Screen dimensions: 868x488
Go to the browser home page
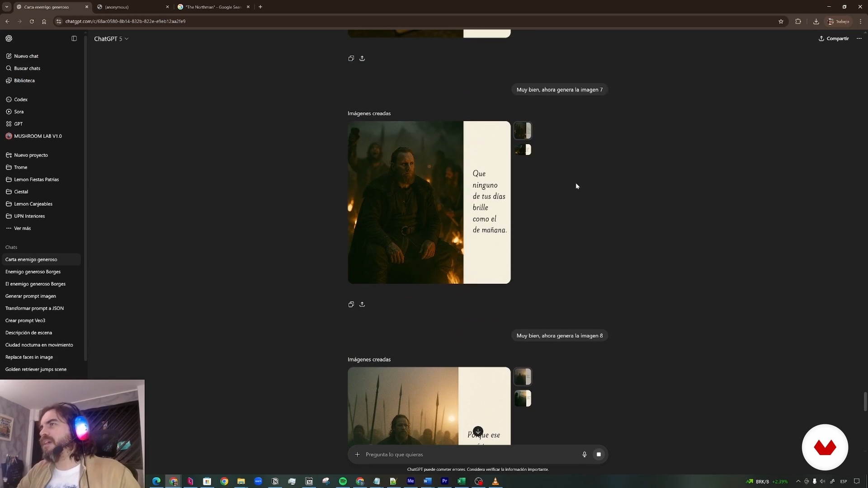pyautogui.click(x=44, y=21)
